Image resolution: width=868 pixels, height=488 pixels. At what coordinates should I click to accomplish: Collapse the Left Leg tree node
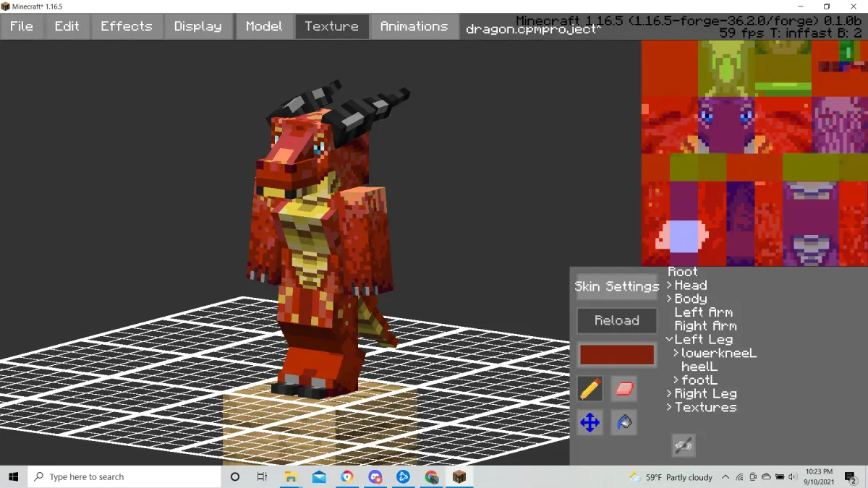coord(670,340)
